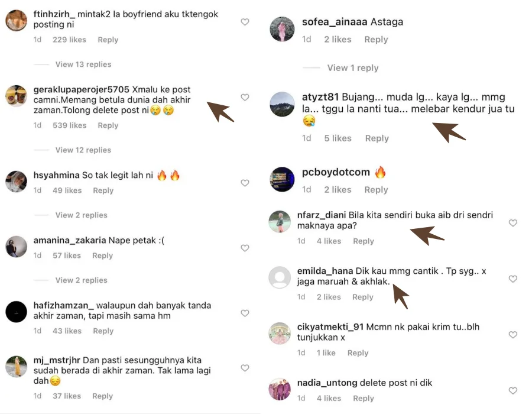Reply to atyzt81's comment
Image resolution: width=532 pixels, height=414 pixels.
coord(377,138)
